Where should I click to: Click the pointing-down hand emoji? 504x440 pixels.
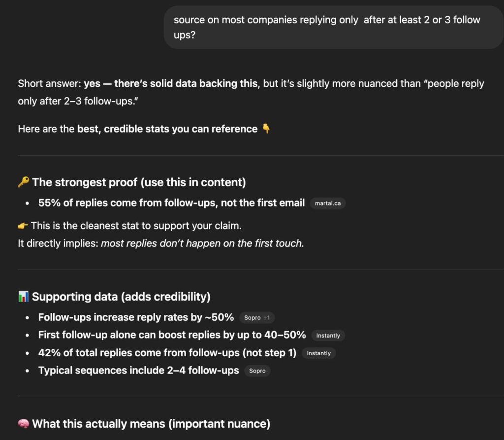[x=266, y=129]
